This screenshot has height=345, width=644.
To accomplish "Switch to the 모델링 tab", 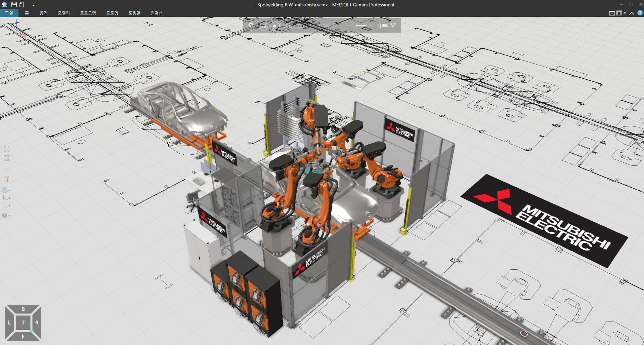I will [64, 13].
